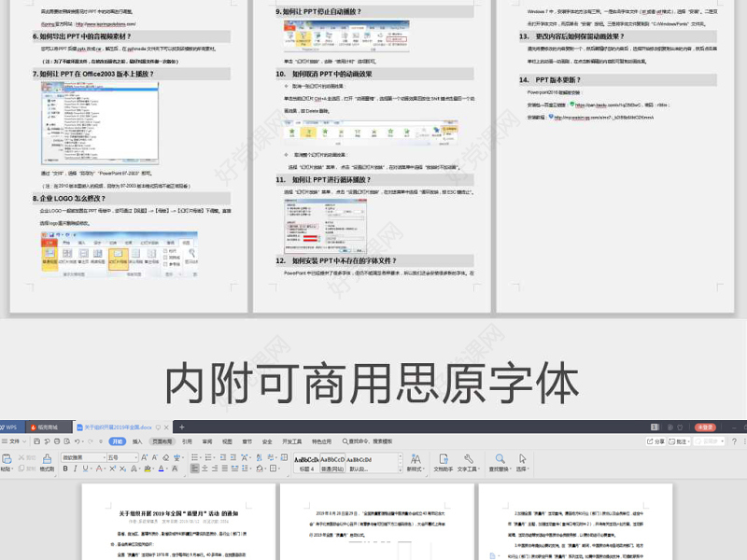Switch to the 审阅 ribbon tab

coord(205,441)
